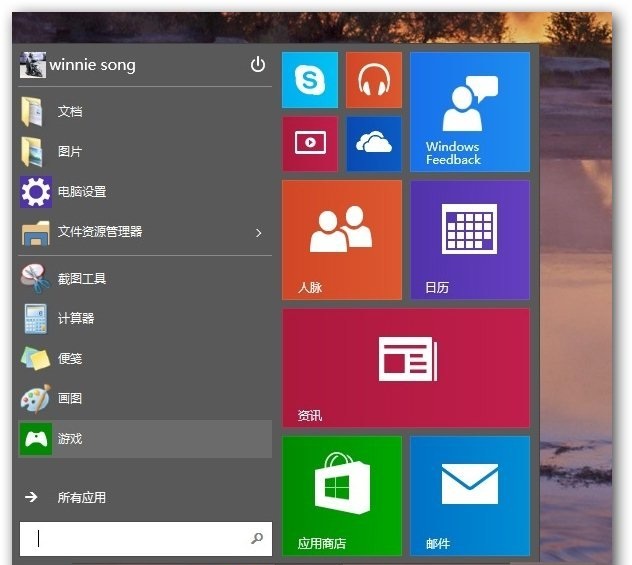The height and width of the screenshot is (565, 632).
Task: Open the 图片 folder icon
Action: [x=32, y=152]
